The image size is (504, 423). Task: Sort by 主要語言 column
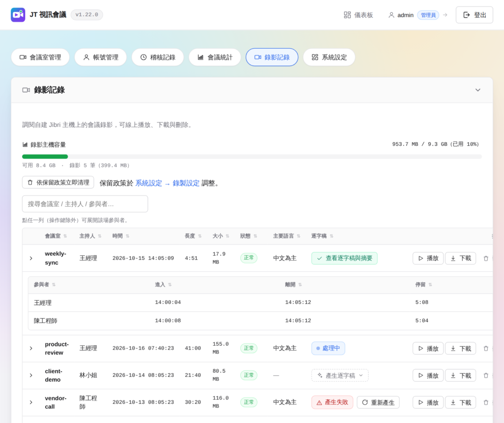coord(287,236)
